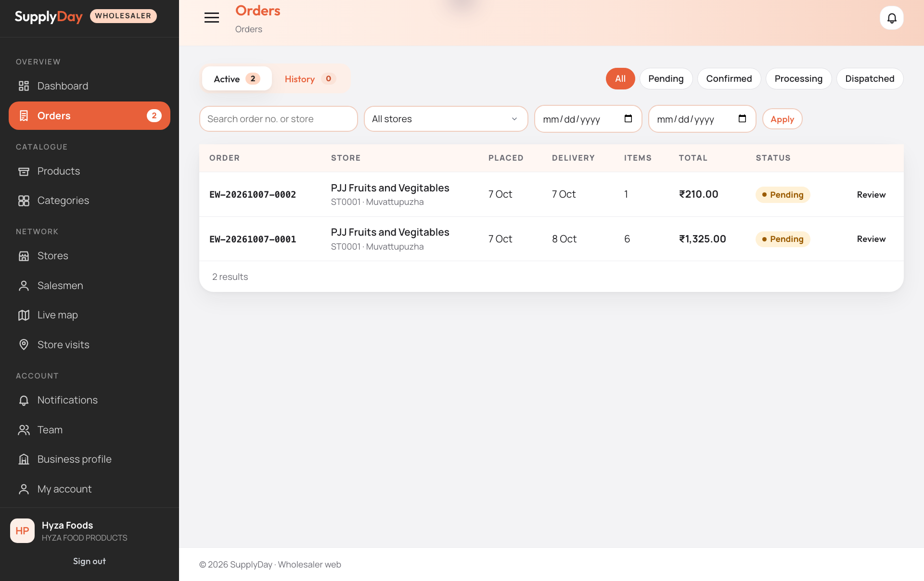Switch to the Active orders tab
This screenshot has height=581, width=924.
pyautogui.click(x=237, y=79)
